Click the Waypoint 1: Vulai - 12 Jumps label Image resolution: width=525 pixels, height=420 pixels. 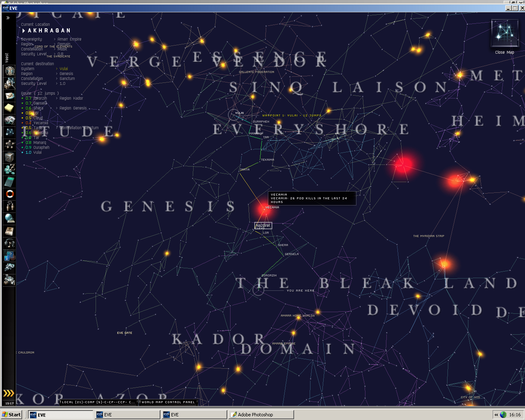click(292, 116)
